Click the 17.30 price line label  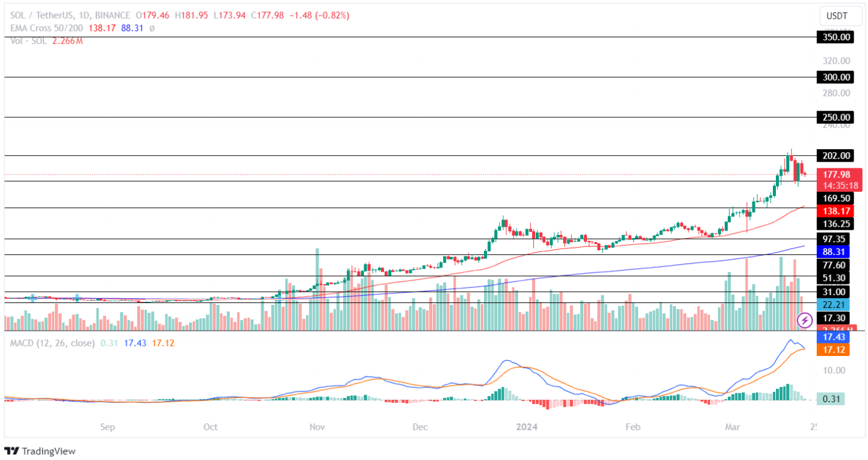point(833,317)
